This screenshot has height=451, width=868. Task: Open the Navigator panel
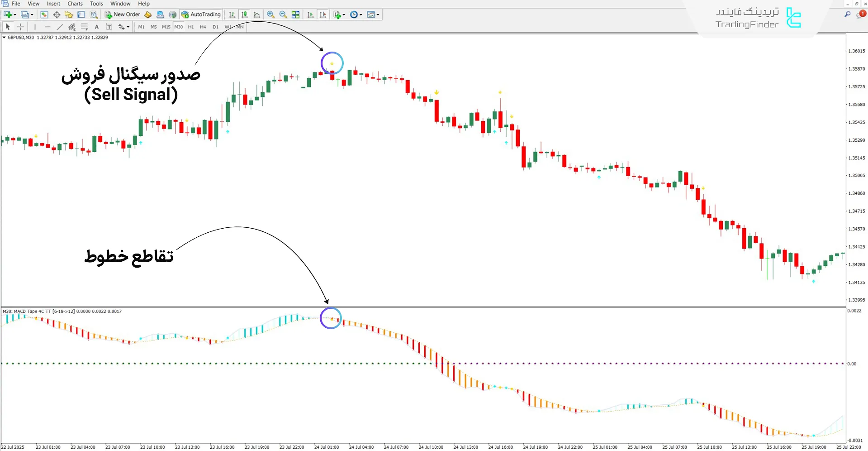click(x=69, y=14)
